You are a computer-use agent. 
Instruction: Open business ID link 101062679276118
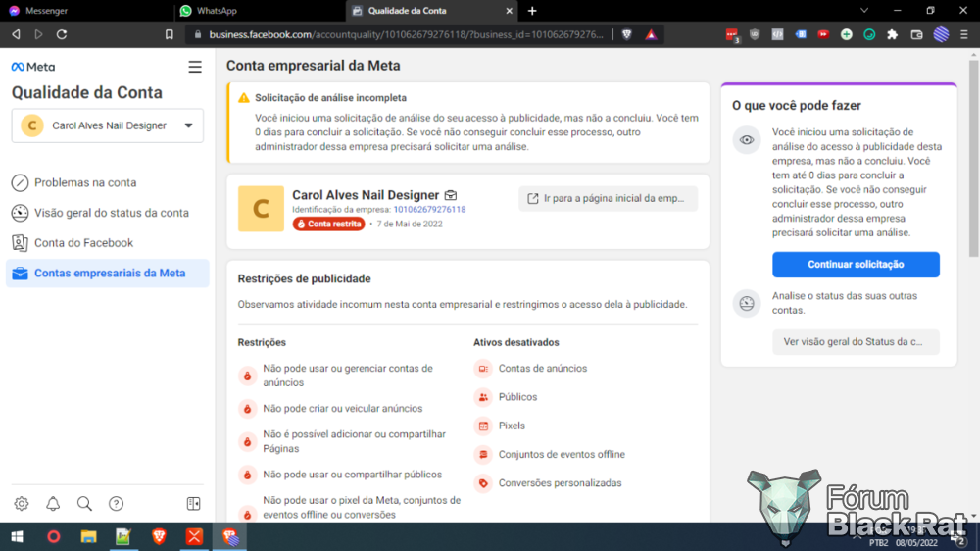(429, 210)
